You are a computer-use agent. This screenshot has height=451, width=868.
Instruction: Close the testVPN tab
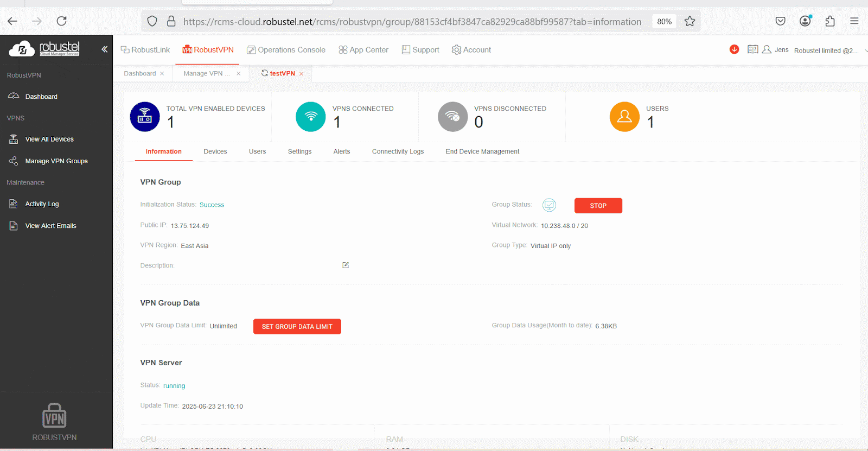[302, 74]
